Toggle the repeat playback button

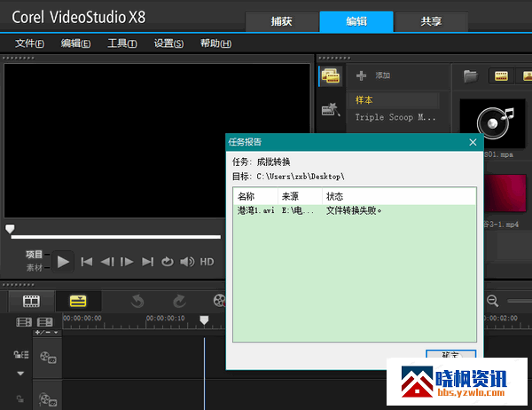click(168, 262)
